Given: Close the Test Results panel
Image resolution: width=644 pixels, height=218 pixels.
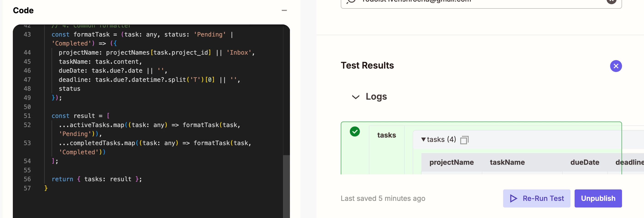Looking at the screenshot, I should coord(616,66).
